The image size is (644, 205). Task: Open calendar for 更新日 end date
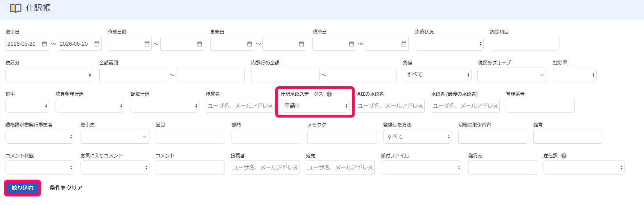coord(301,44)
